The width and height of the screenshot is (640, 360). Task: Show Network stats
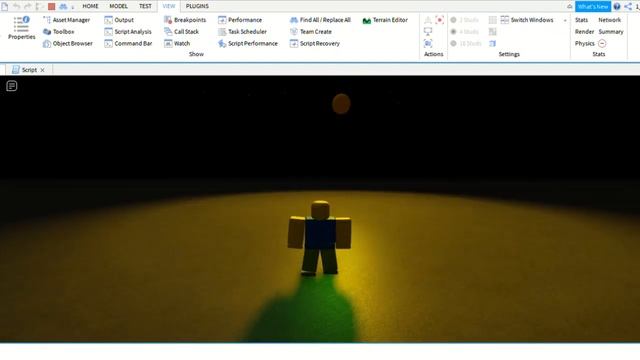click(x=610, y=20)
